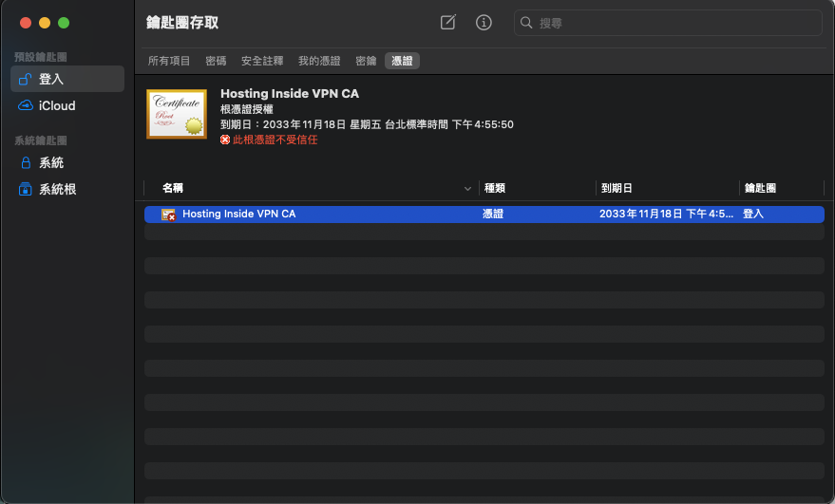The image size is (835, 504).
Task: Click the compose new note icon
Action: pos(447,23)
